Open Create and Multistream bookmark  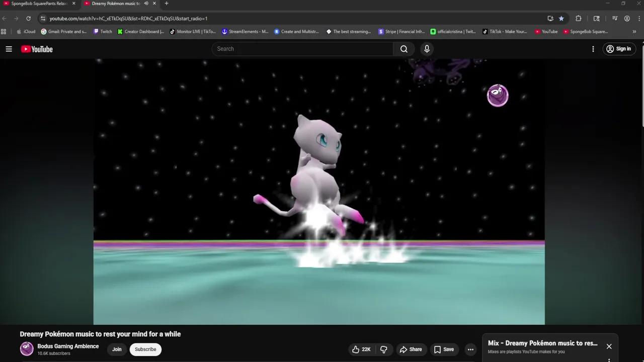point(297,32)
